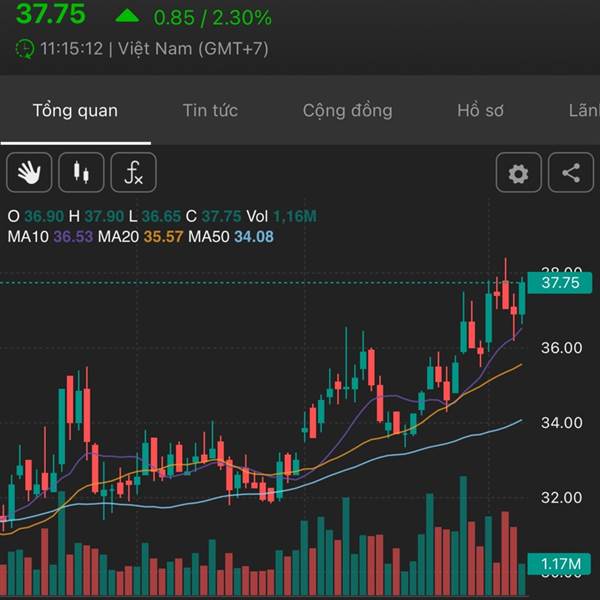Tap the MA10 36.53 indicator label
Image resolution: width=600 pixels, height=600 pixels.
coord(50,236)
